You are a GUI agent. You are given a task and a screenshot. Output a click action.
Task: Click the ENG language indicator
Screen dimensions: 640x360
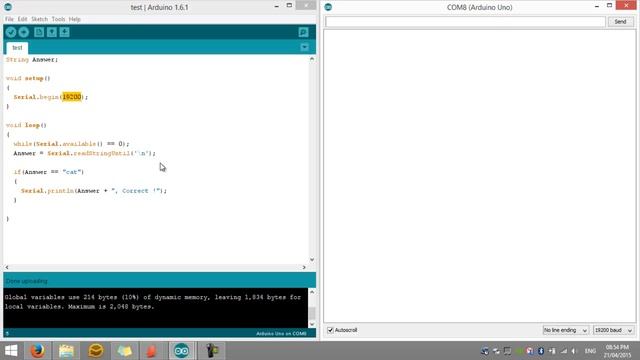[x=590, y=351]
